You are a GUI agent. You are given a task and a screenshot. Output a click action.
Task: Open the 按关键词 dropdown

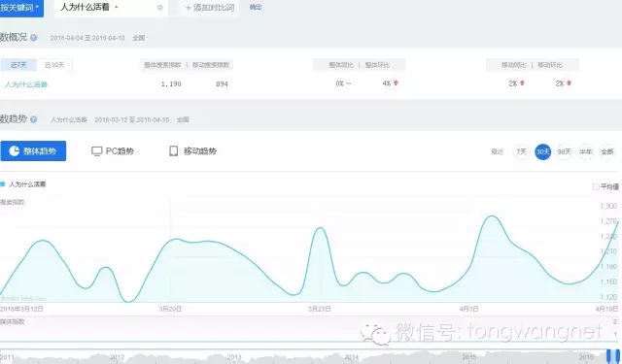[21, 8]
